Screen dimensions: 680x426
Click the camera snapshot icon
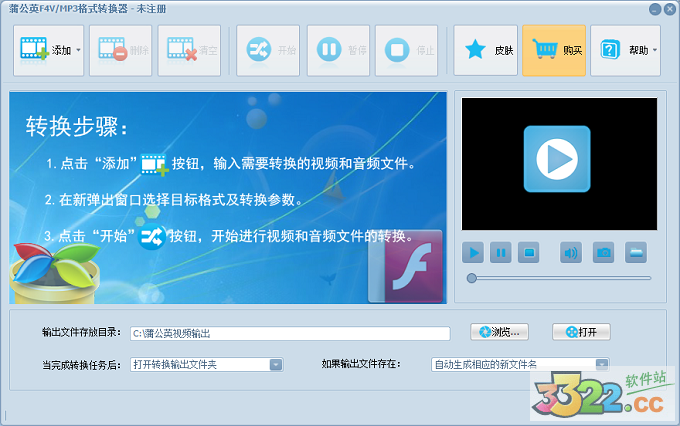point(603,252)
